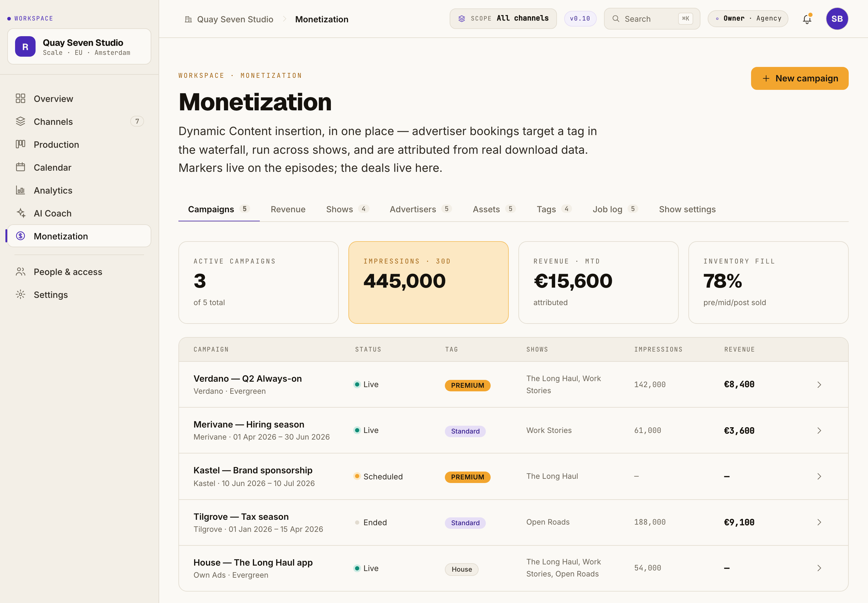The image size is (868, 603).
Task: Click the New campaign button
Action: click(x=800, y=78)
